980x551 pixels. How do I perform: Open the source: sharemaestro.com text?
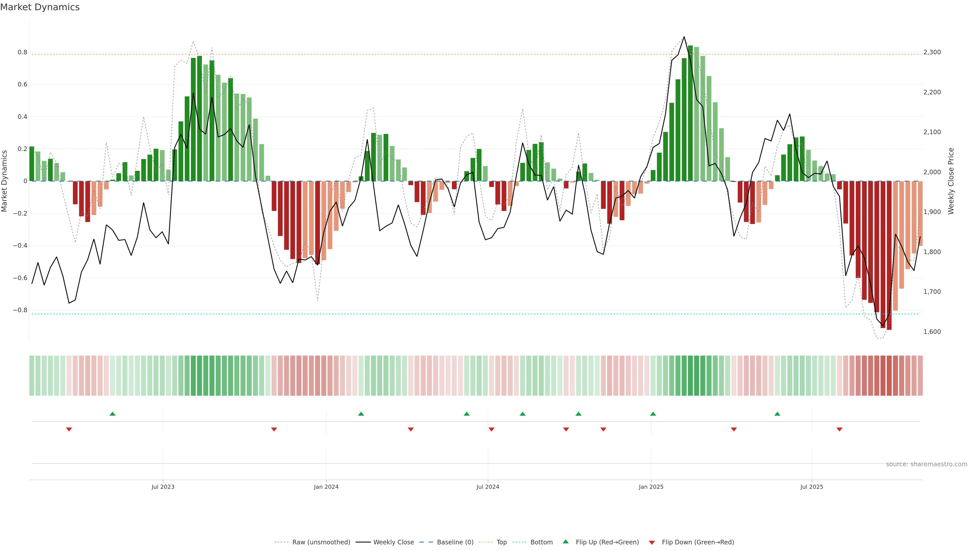coord(926,464)
